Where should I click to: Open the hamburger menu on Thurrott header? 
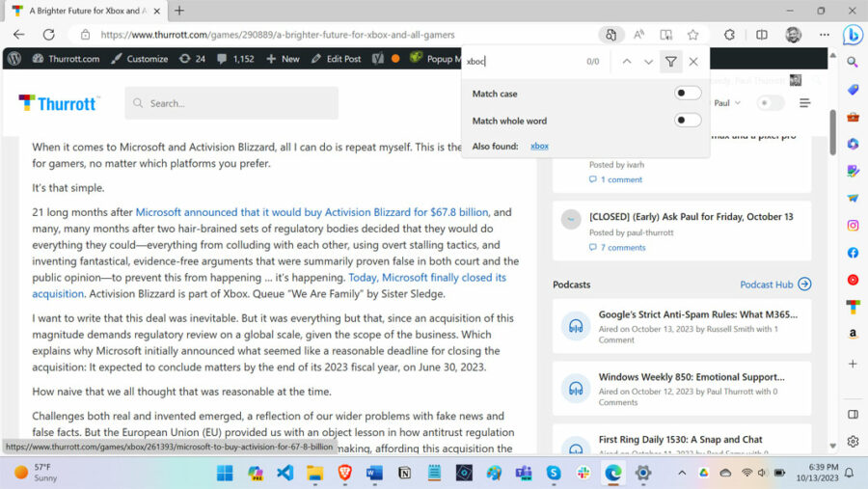805,103
